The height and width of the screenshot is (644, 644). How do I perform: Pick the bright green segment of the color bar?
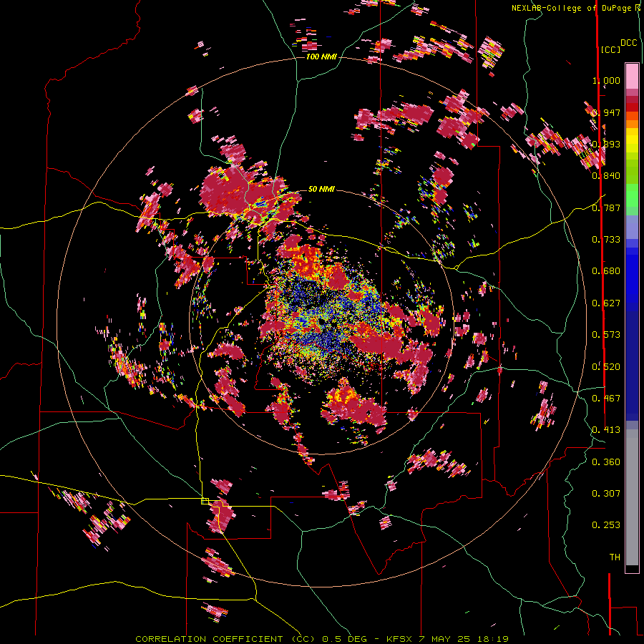pyautogui.click(x=632, y=195)
